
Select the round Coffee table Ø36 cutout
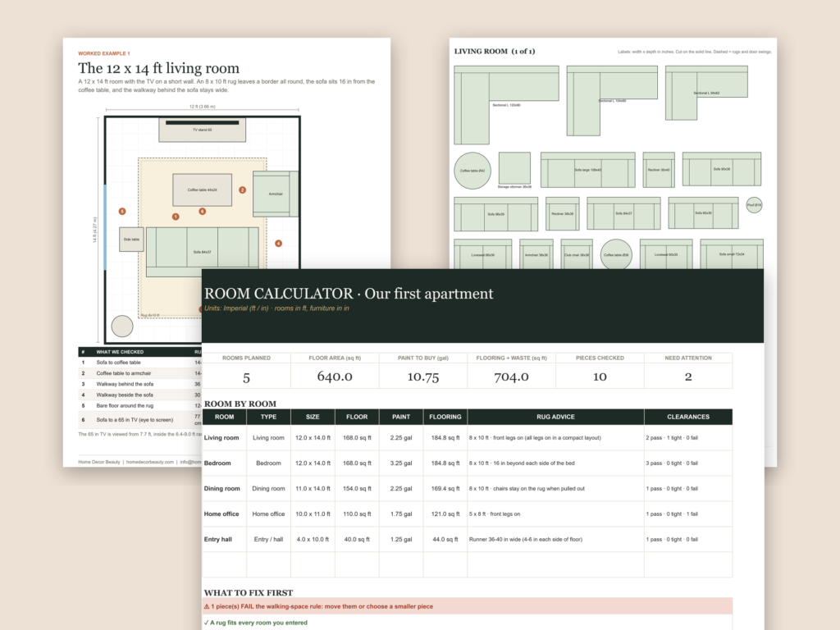coord(616,254)
